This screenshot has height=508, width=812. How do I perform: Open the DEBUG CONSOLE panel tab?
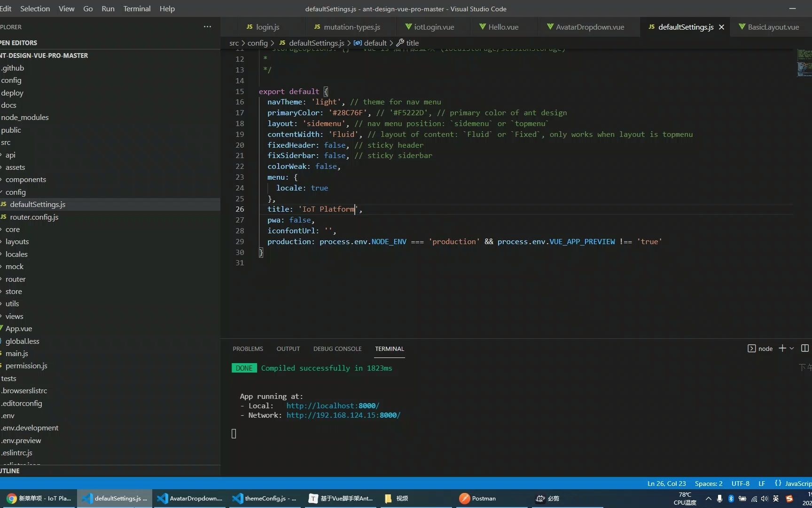click(x=337, y=349)
